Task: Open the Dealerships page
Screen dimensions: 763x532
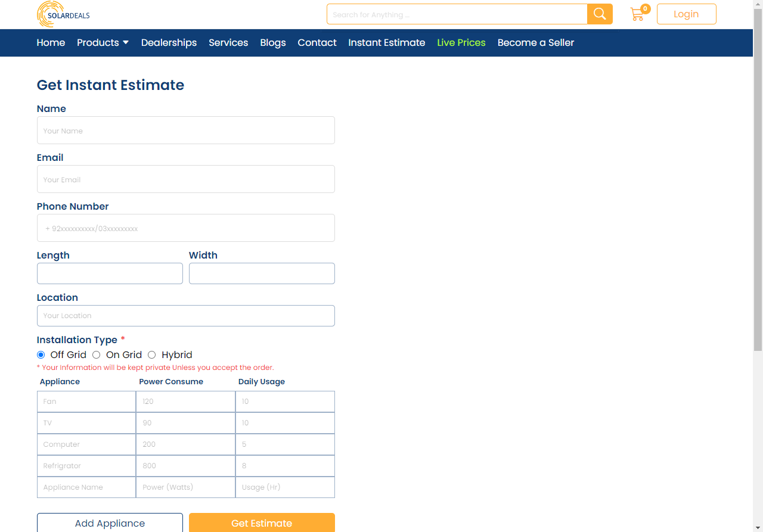Action: click(x=169, y=43)
